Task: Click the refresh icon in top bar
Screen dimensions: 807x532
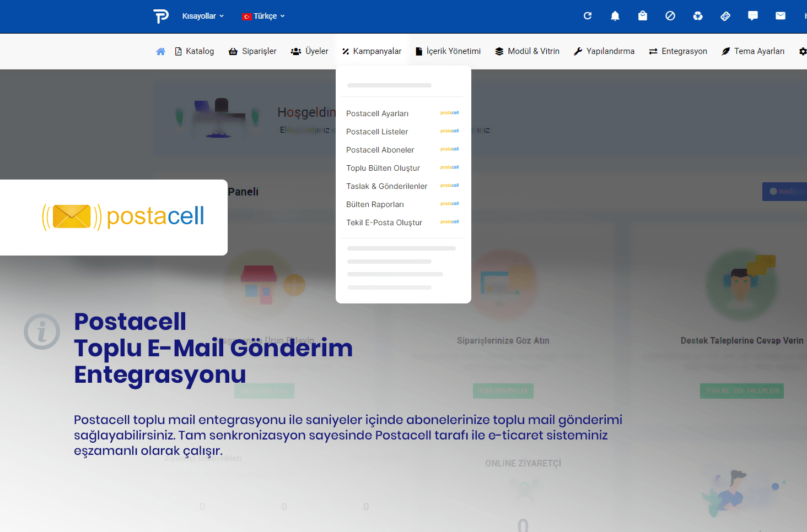Action: click(588, 16)
